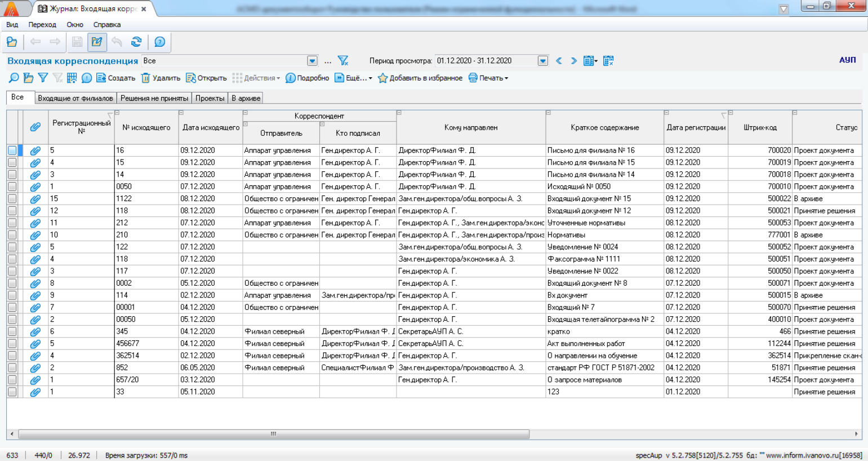Click the folder grouping icon beside search

tap(28, 78)
